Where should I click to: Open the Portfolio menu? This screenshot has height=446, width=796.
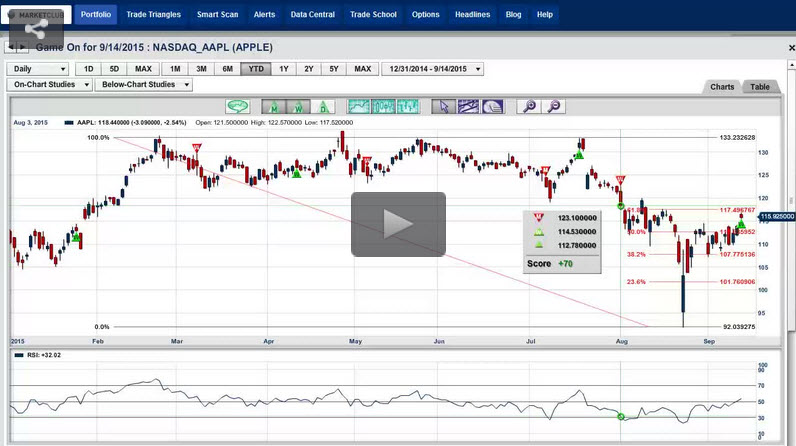click(95, 14)
